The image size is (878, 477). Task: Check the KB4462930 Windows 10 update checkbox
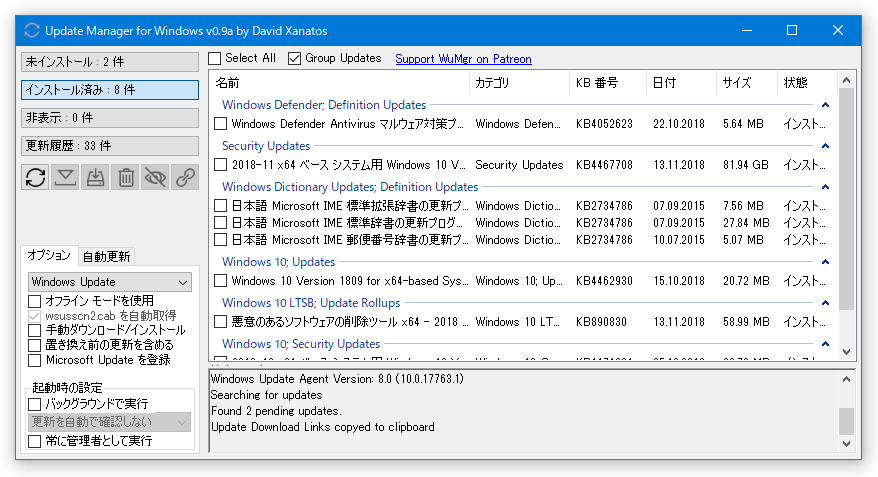click(x=221, y=280)
